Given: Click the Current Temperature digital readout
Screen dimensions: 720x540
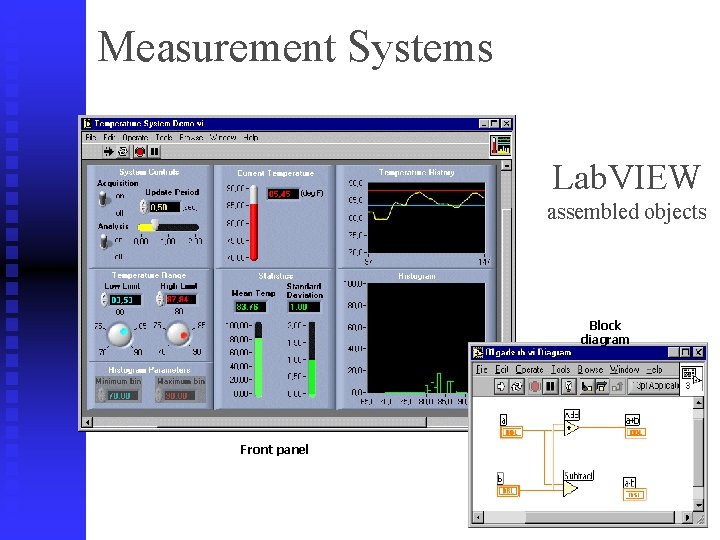Looking at the screenshot, I should pyautogui.click(x=282, y=194).
